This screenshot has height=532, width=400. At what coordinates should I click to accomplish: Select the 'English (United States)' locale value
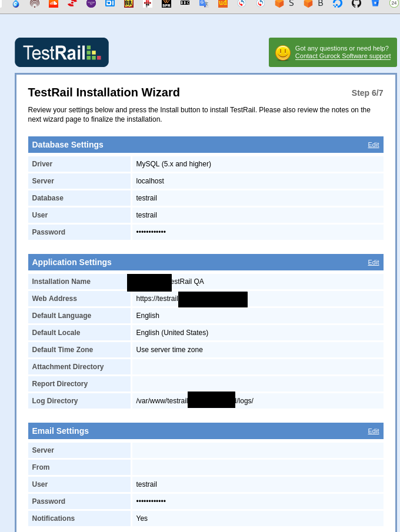[x=172, y=333]
